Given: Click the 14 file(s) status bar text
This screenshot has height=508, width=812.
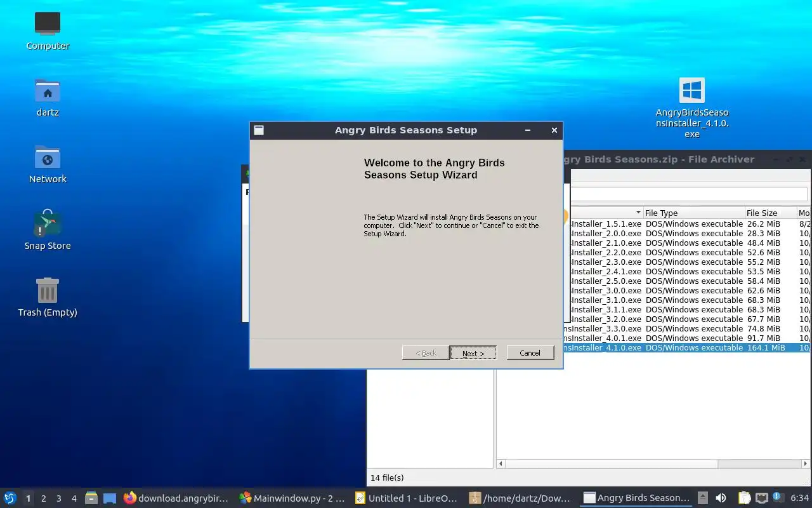Looking at the screenshot, I should [x=387, y=478].
